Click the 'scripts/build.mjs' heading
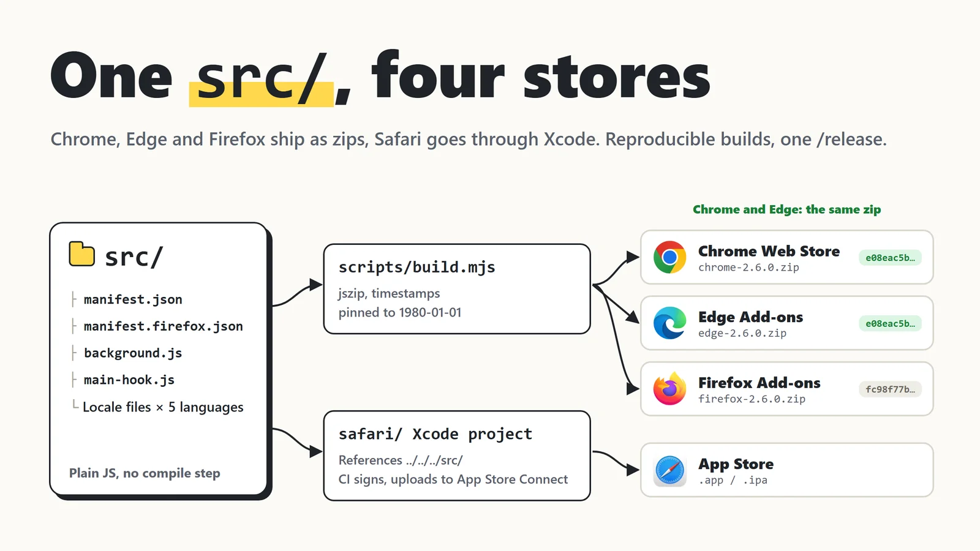Screen dimensions: 980x551 (x=417, y=268)
